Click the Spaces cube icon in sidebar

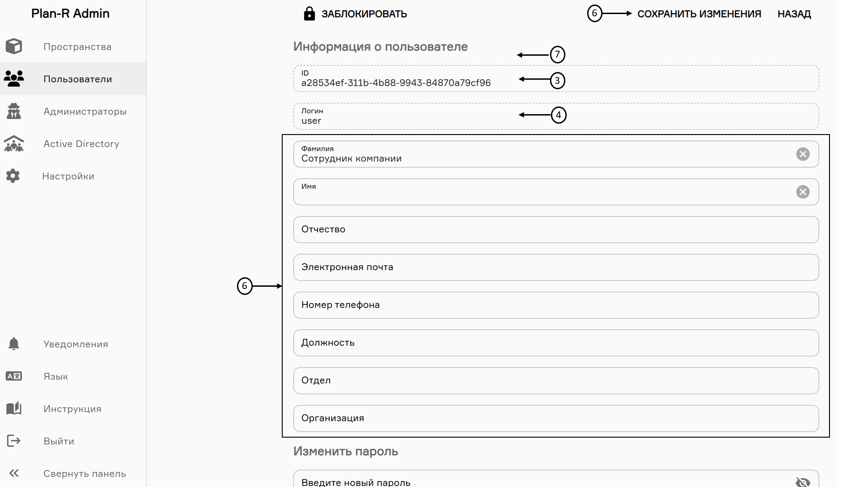pyautogui.click(x=14, y=46)
